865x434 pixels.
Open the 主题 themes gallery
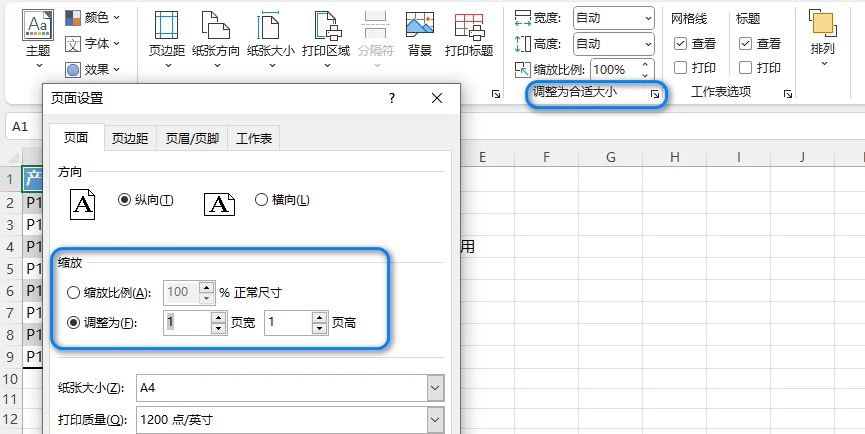[x=38, y=39]
